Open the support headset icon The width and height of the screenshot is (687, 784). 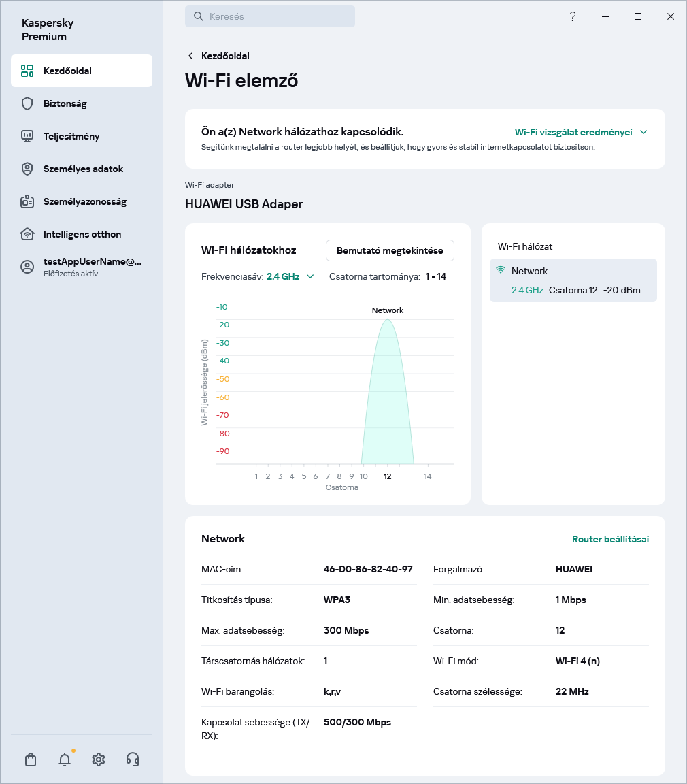click(133, 759)
